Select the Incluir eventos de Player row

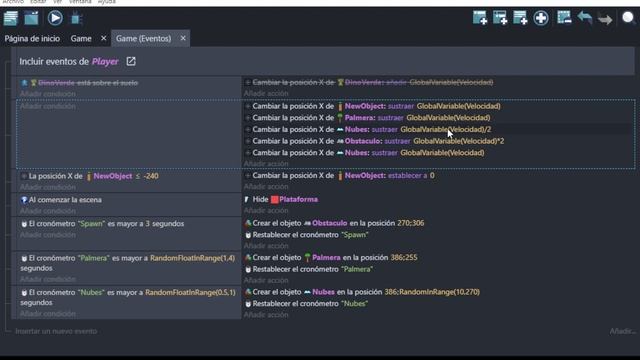click(x=323, y=61)
